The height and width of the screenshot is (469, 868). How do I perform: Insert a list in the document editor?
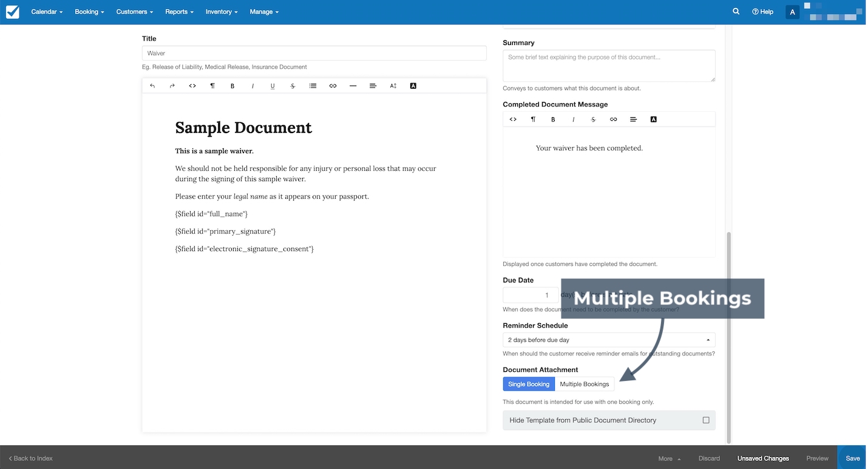tap(313, 86)
